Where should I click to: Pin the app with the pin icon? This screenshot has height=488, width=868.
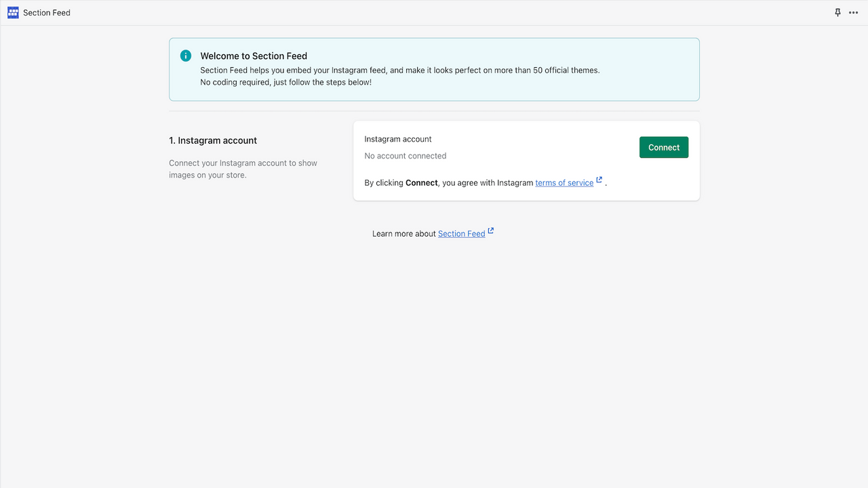click(x=837, y=12)
